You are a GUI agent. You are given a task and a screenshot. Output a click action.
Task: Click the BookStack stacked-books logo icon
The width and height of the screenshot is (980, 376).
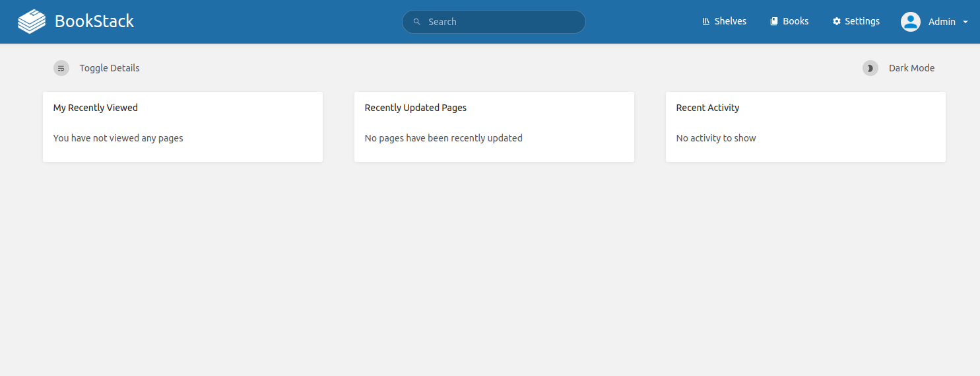click(x=32, y=22)
